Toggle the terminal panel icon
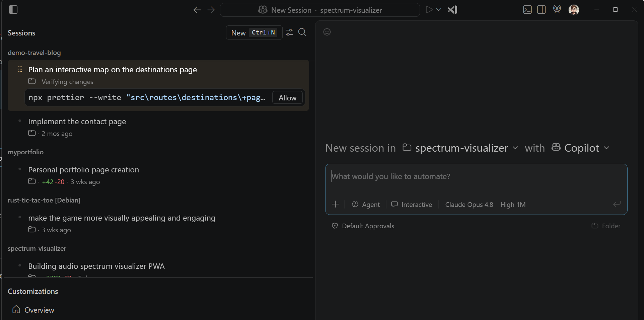The height and width of the screenshot is (320, 644). pyautogui.click(x=527, y=10)
